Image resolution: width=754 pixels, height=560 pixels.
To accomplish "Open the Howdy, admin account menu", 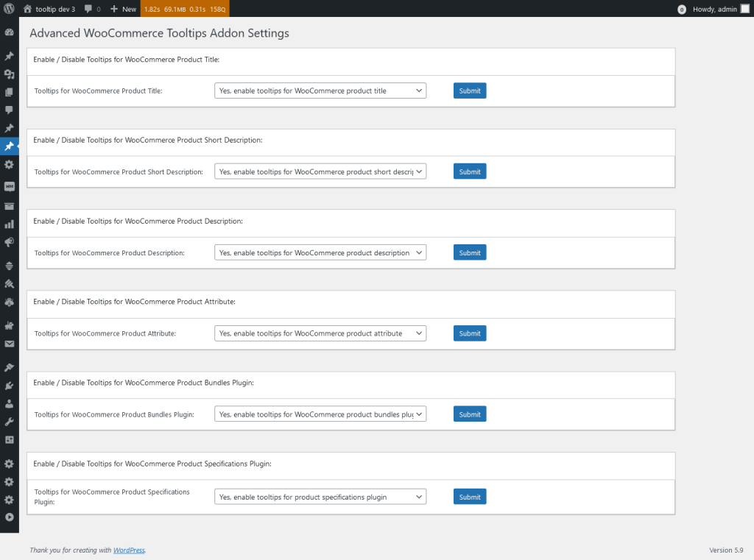I will [x=714, y=9].
